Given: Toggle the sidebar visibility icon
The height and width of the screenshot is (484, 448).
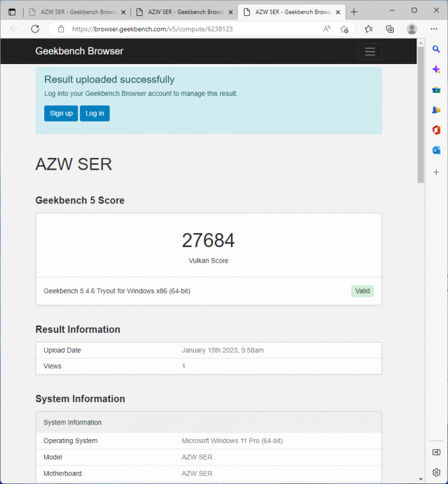Looking at the screenshot, I should pos(436,452).
